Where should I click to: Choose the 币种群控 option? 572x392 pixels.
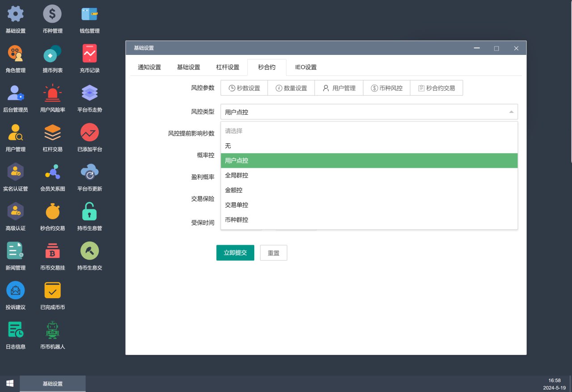[369, 220]
